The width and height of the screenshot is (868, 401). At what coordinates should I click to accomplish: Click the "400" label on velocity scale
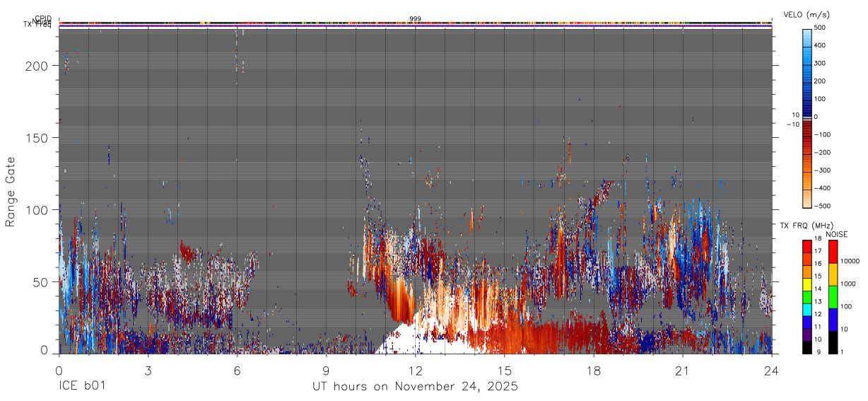pos(820,45)
